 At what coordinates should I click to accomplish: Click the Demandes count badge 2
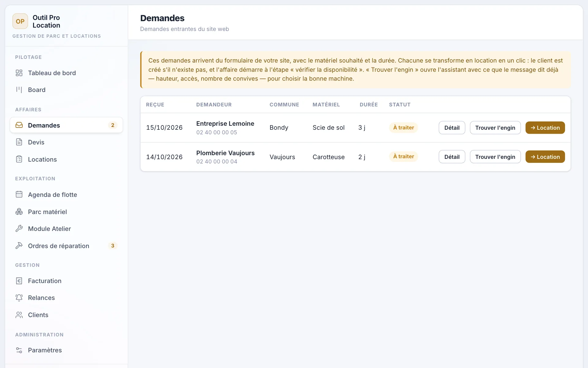[113, 125]
